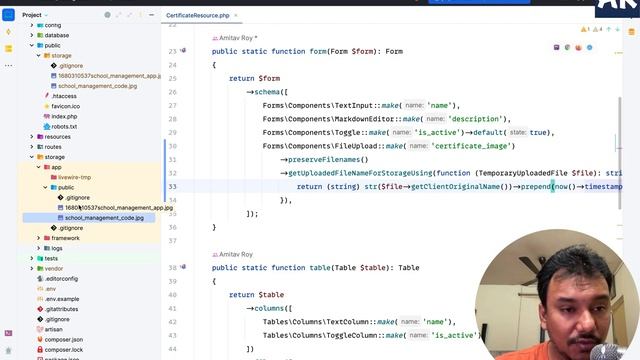Screen dimensions: 640x360
Task: Open the Commit tool window icon
Action: click(x=8, y=32)
